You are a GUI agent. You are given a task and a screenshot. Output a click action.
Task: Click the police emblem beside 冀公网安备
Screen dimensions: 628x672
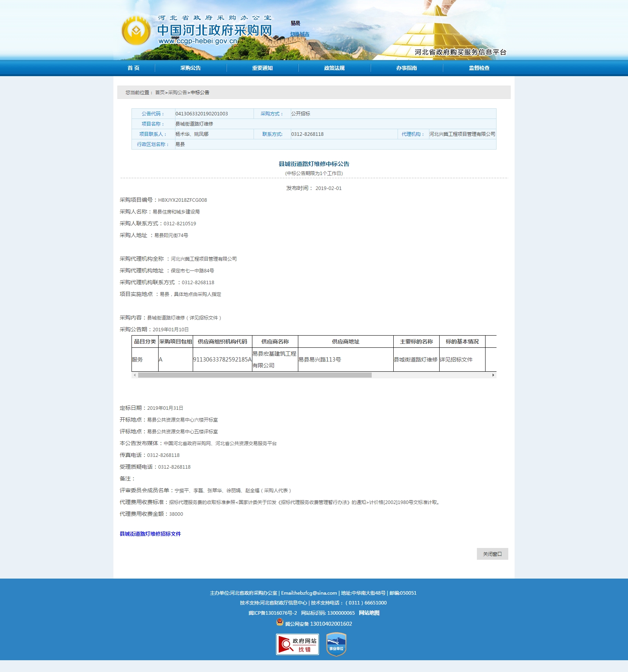[x=280, y=622]
